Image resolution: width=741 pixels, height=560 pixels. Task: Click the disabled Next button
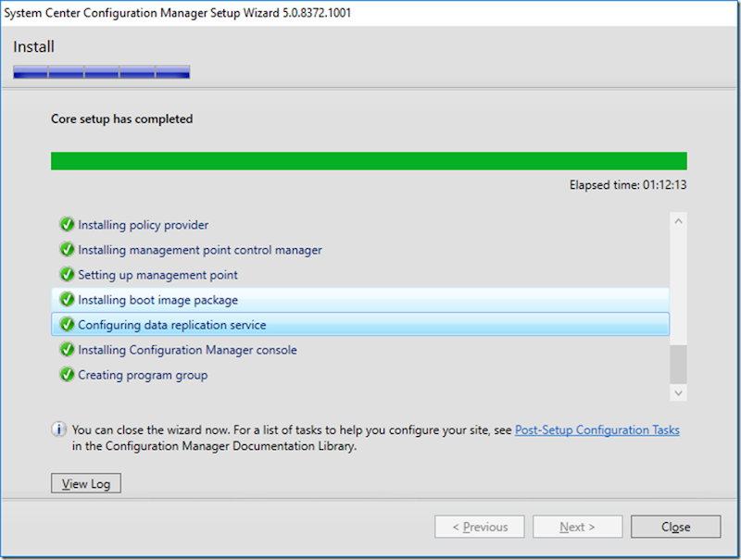click(x=577, y=527)
